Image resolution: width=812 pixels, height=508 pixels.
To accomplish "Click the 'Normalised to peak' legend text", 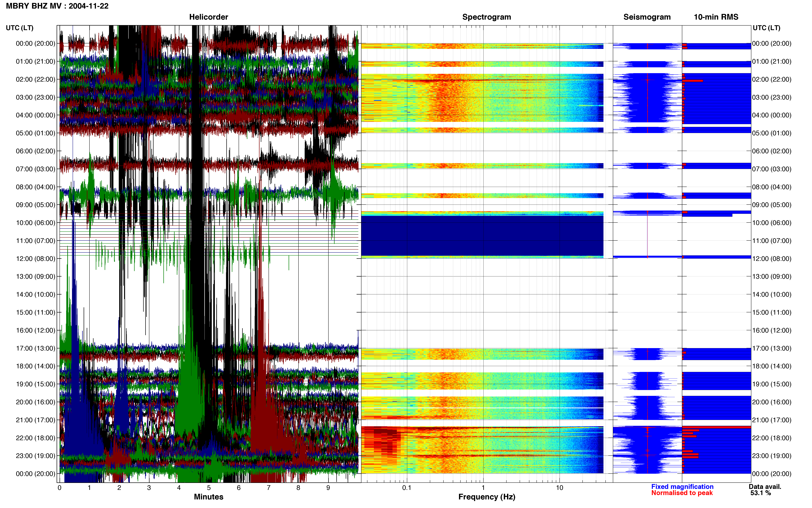I will click(x=682, y=493).
